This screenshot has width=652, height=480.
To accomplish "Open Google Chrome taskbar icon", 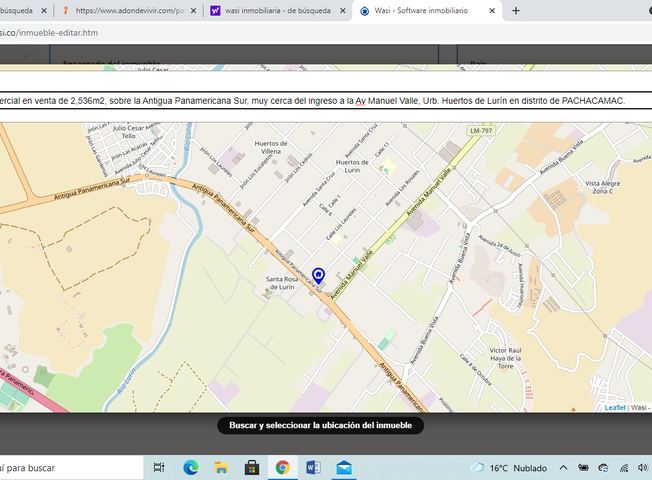I will click(282, 468).
